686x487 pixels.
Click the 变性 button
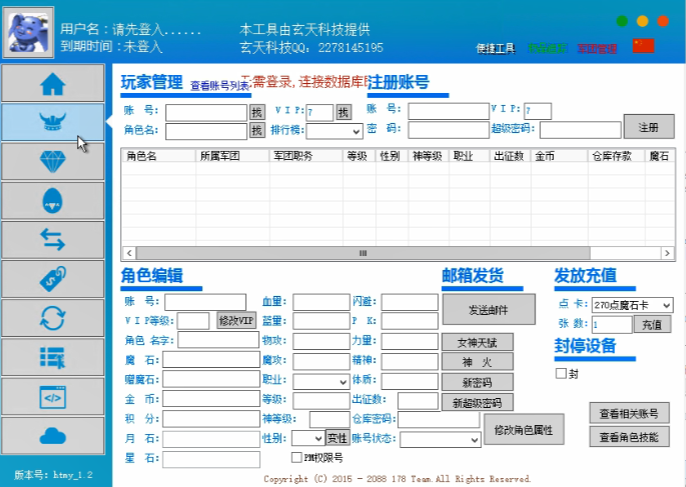coord(337,438)
